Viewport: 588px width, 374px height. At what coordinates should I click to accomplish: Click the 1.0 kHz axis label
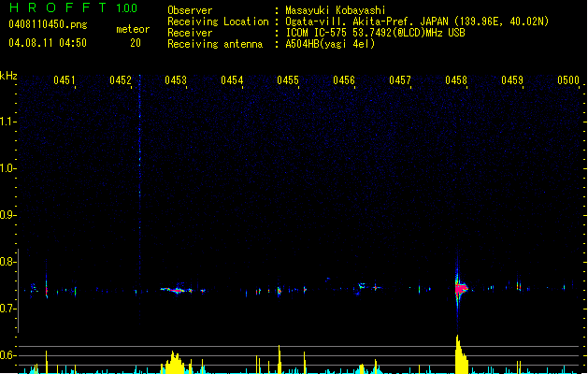coord(7,168)
